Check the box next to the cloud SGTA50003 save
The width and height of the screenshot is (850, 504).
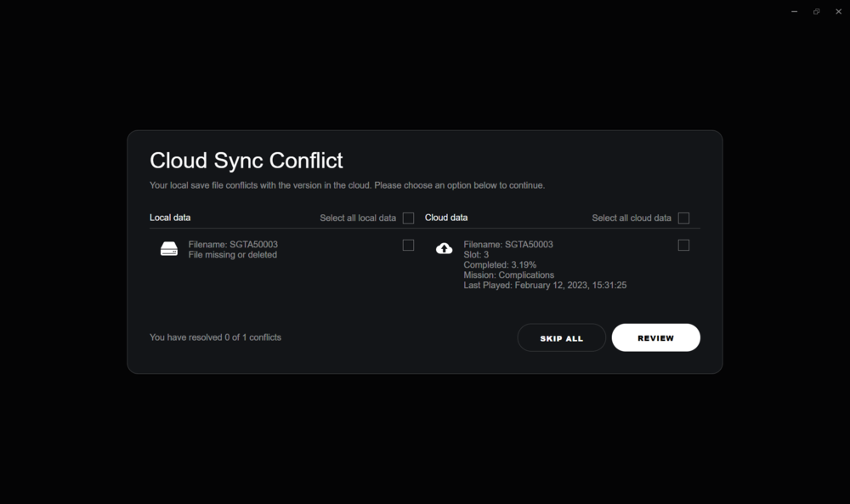click(x=683, y=245)
